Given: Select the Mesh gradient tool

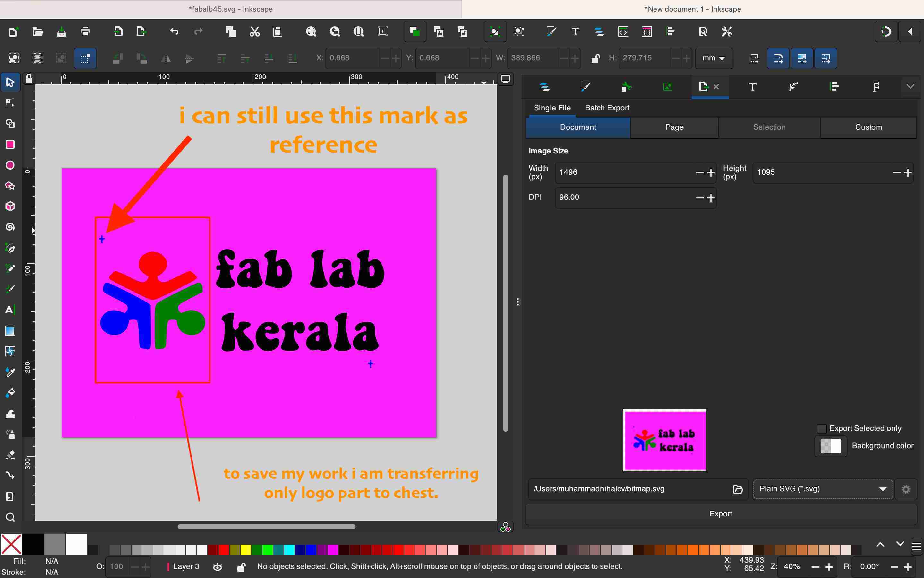Looking at the screenshot, I should (10, 351).
